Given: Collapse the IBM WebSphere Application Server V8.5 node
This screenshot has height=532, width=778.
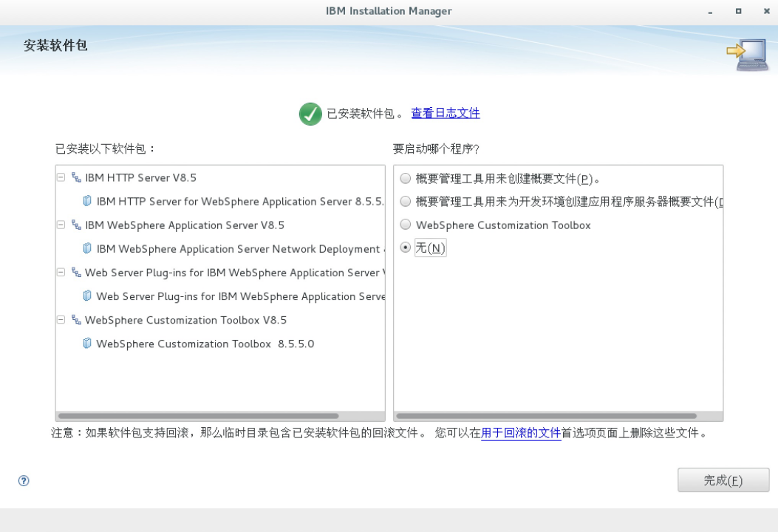Looking at the screenshot, I should pyautogui.click(x=61, y=225).
